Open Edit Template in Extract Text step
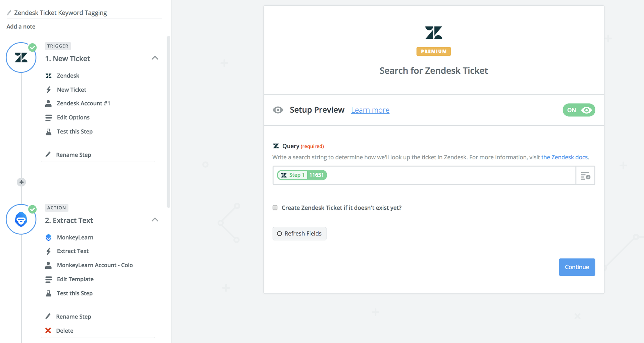The height and width of the screenshot is (343, 644). click(75, 279)
